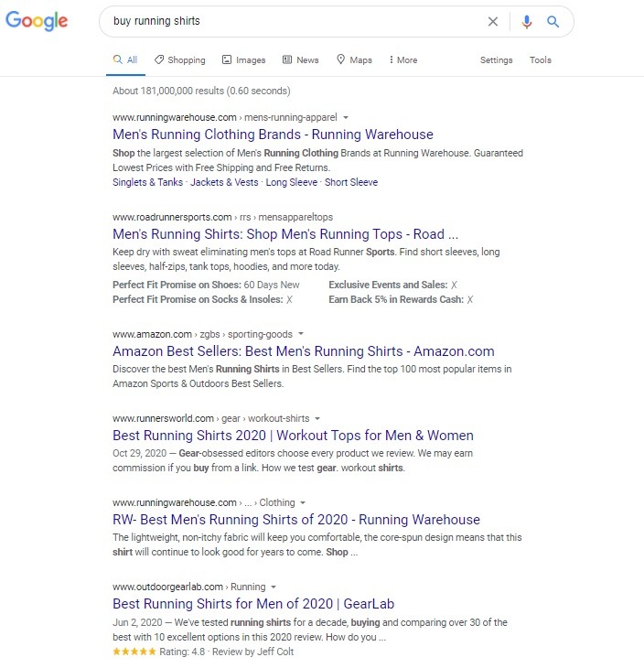Open Men's Running Shirts Road Runner result
This screenshot has width=644, height=668.
tap(285, 234)
